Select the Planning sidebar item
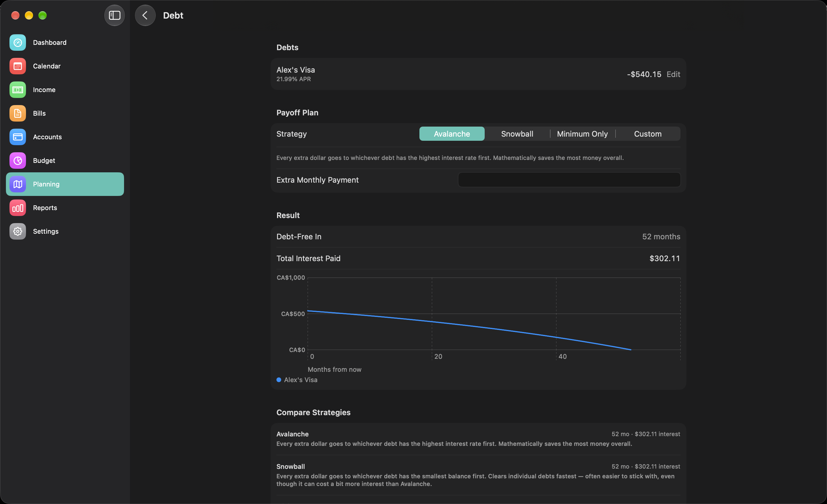The image size is (827, 504). coord(65,184)
